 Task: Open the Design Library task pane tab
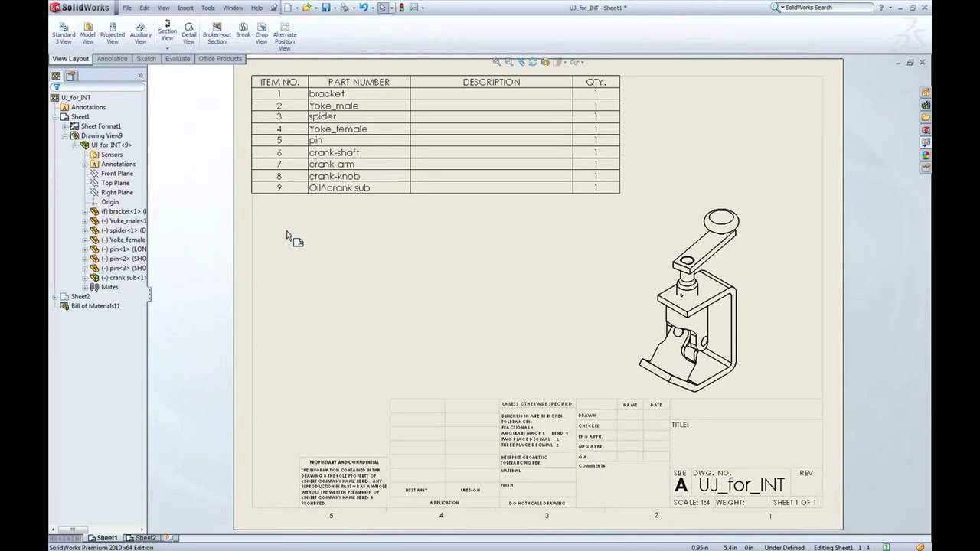[926, 105]
